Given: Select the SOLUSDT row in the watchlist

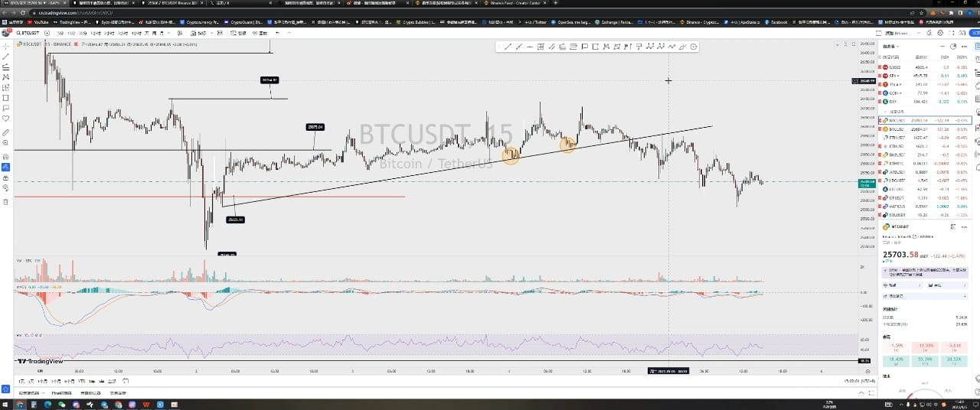Looking at the screenshot, I should [925, 214].
